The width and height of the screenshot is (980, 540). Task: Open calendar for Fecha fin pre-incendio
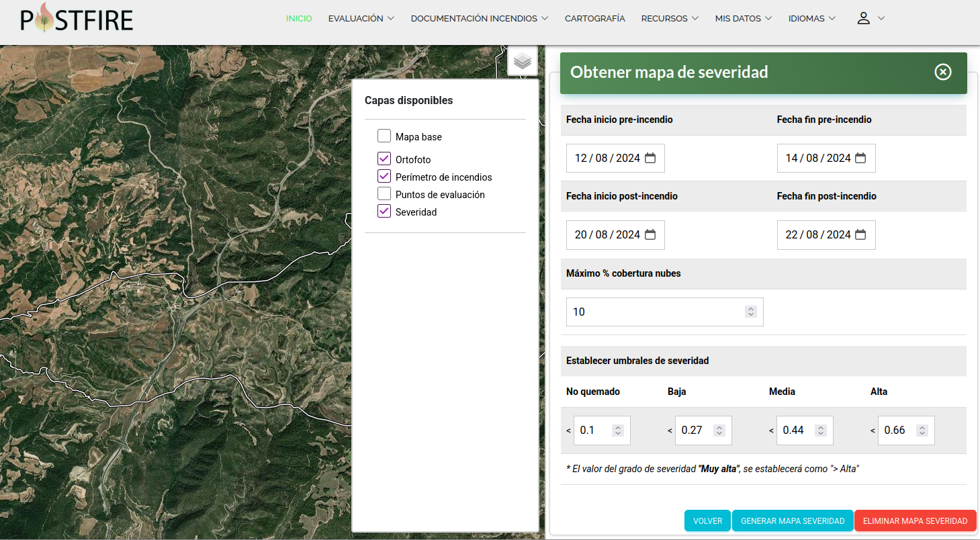pos(860,159)
